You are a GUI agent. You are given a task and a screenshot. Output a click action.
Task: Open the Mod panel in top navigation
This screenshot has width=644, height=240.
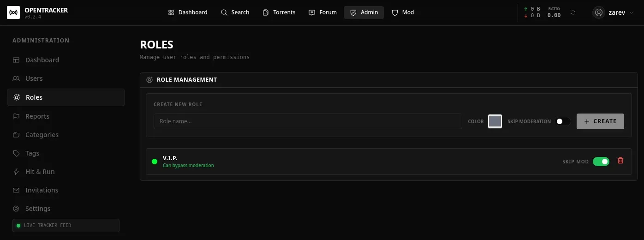(x=403, y=12)
